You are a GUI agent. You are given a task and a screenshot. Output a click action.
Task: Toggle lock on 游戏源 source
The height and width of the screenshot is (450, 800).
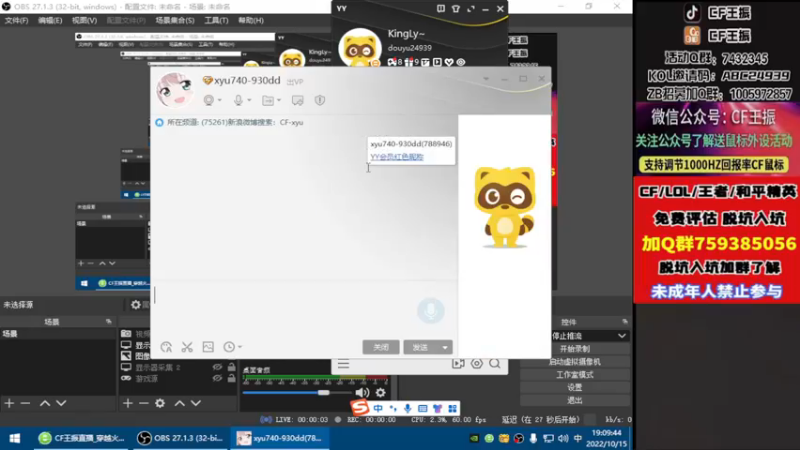232,379
